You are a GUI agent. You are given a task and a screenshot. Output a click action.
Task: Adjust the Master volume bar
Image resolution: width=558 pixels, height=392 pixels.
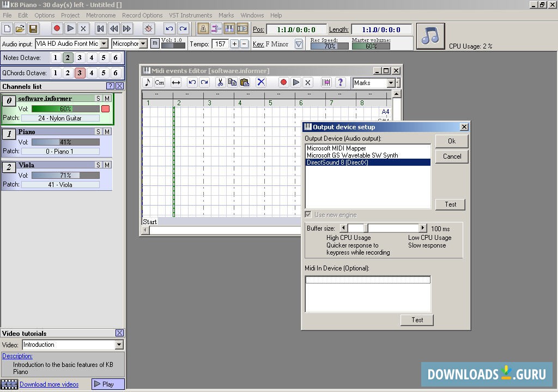pos(371,46)
